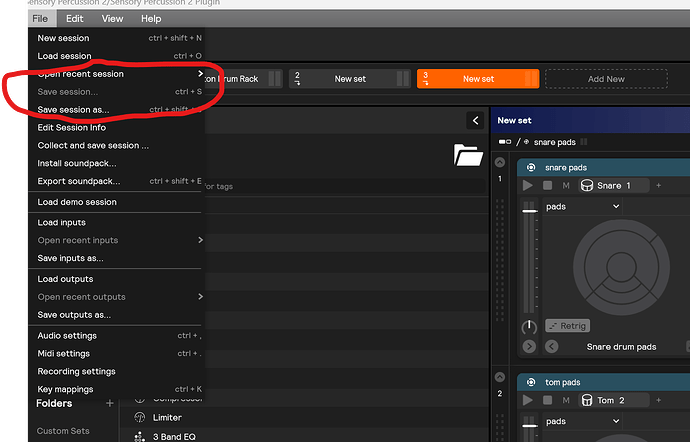Viewport: 690px width, 442px height.
Task: Stop the snare pads layer
Action: coord(547,185)
